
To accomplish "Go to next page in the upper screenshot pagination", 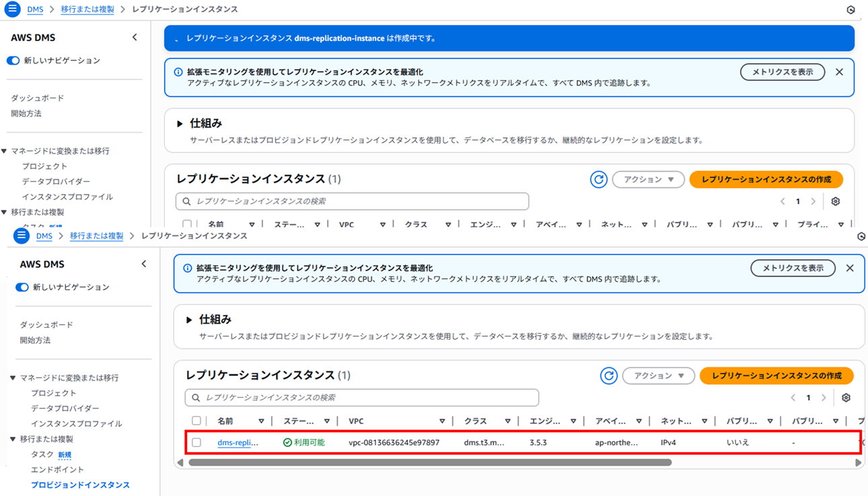I will (x=813, y=201).
